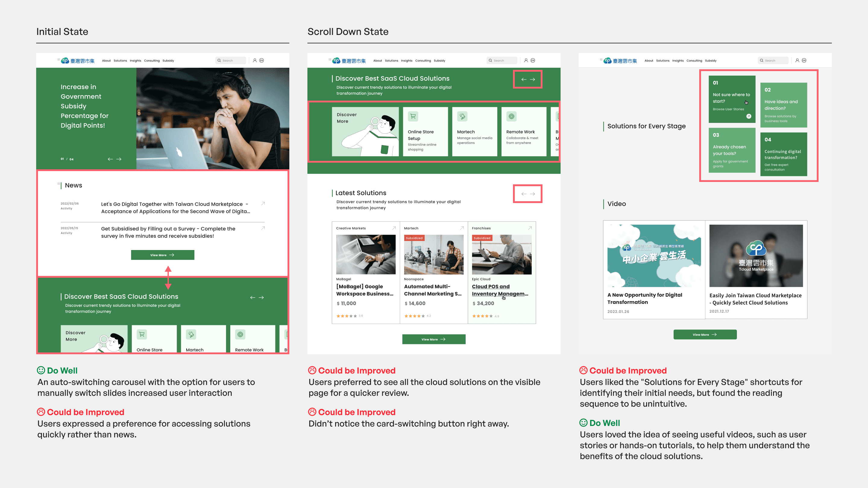Click the Online Store Setup cart icon
The image size is (868, 488).
413,117
